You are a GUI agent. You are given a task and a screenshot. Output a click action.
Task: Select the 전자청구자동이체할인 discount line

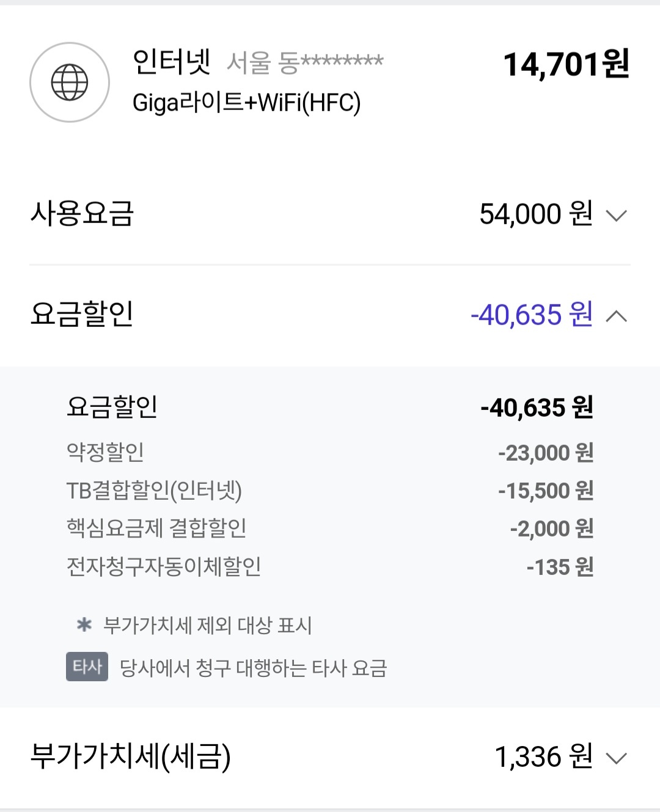coord(164,566)
